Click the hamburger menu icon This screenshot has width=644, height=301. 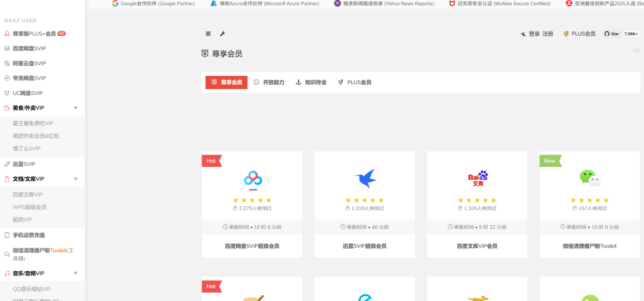208,33
